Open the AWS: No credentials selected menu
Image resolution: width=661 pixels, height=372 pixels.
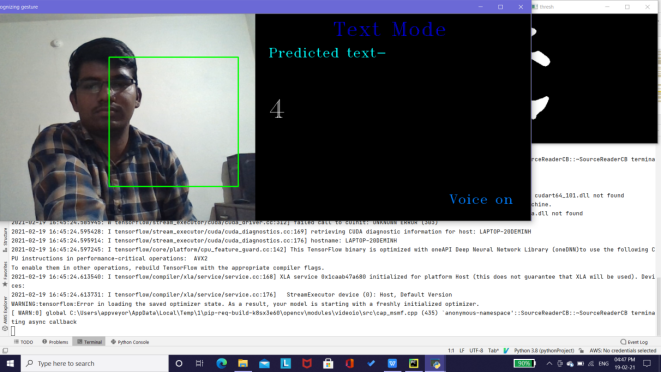coord(623,350)
